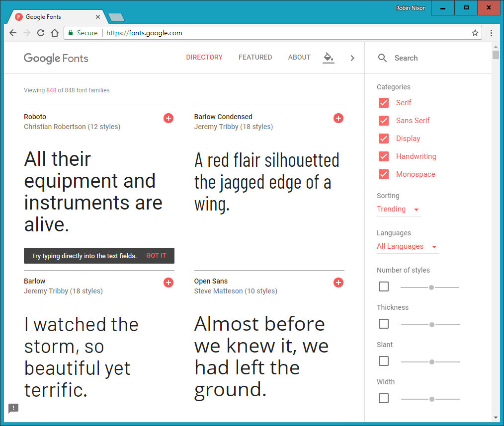Viewport: 504px width, 426px height.
Task: Click 'Steve Matteson (10 styles)' text
Action: tap(236, 291)
